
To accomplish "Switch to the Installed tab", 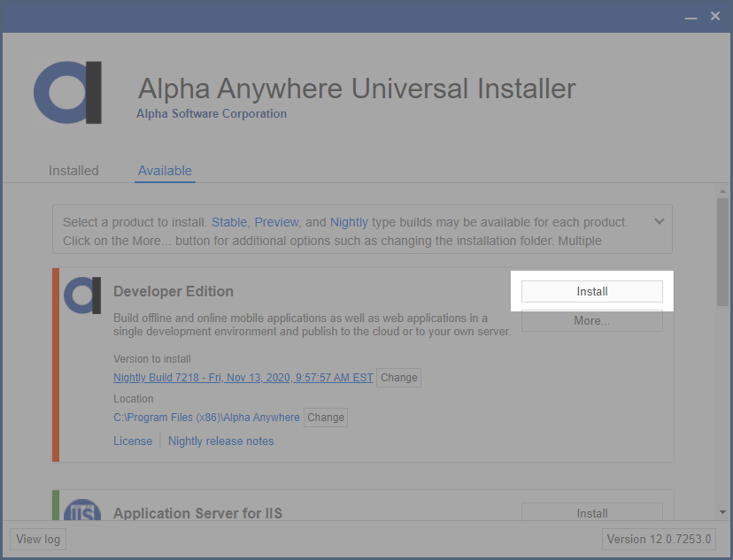I will click(x=73, y=171).
